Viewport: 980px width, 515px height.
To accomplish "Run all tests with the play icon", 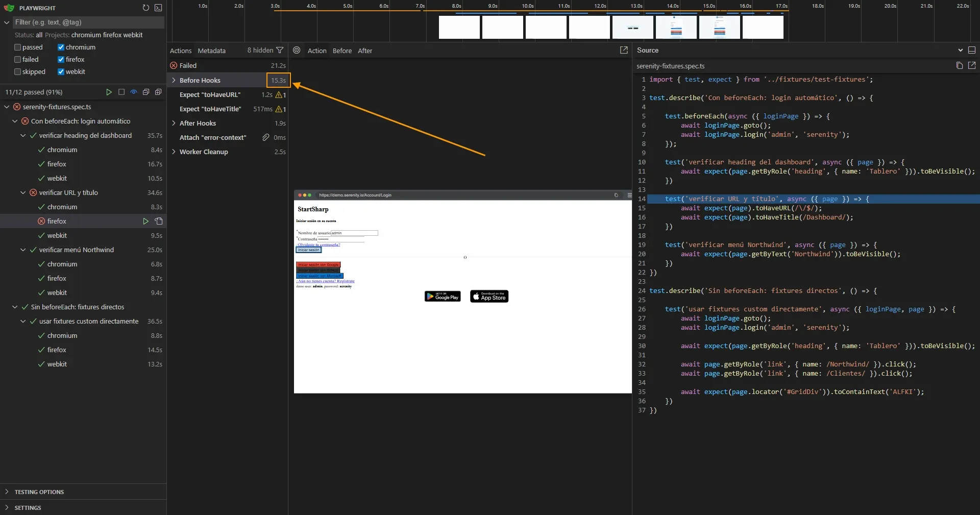I will pyautogui.click(x=109, y=92).
